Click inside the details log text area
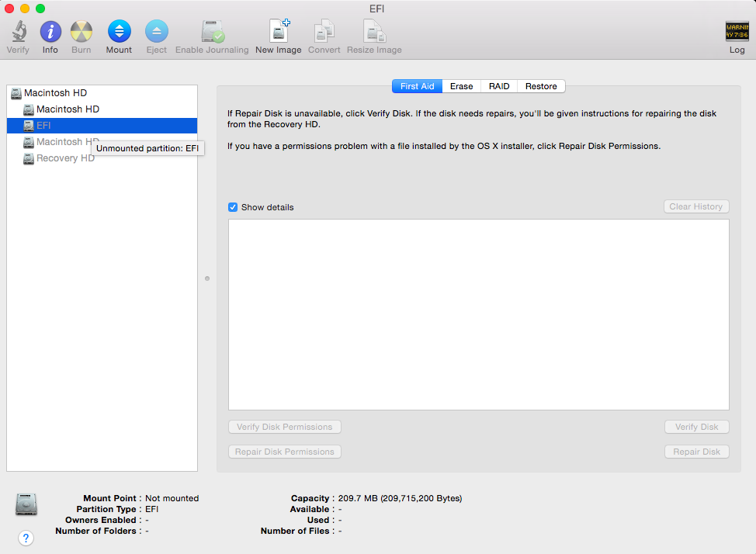 [x=479, y=315]
